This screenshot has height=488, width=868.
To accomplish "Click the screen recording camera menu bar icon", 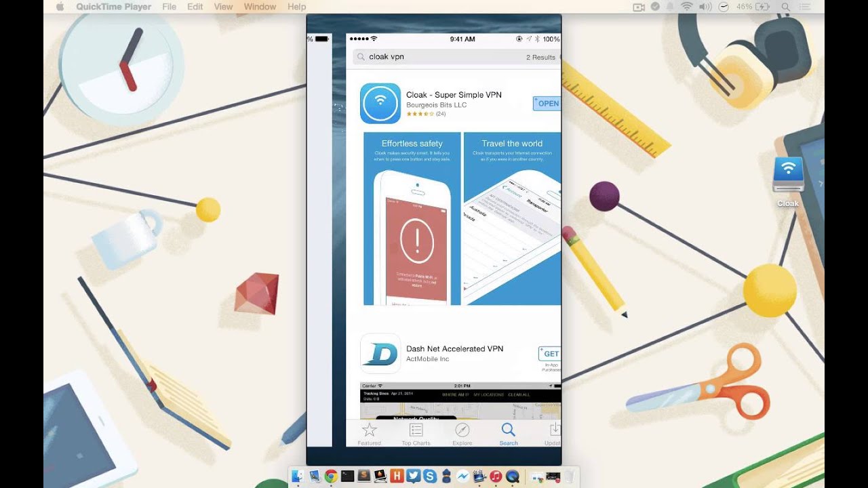I will point(638,7).
